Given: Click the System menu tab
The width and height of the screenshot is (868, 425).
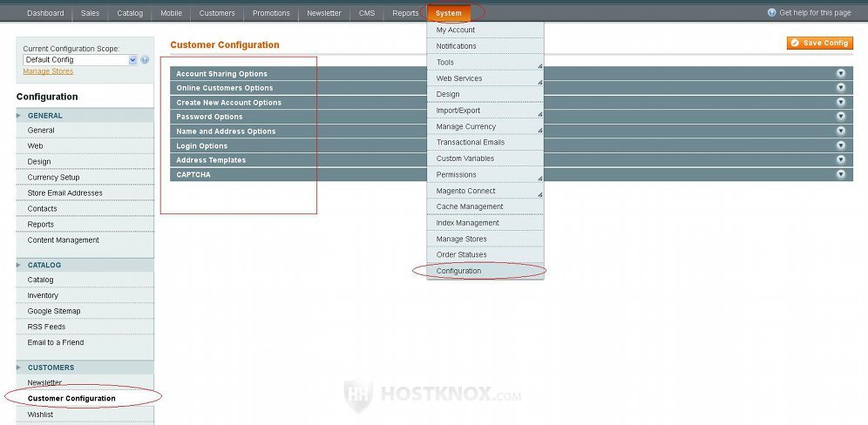Looking at the screenshot, I should click(x=449, y=13).
